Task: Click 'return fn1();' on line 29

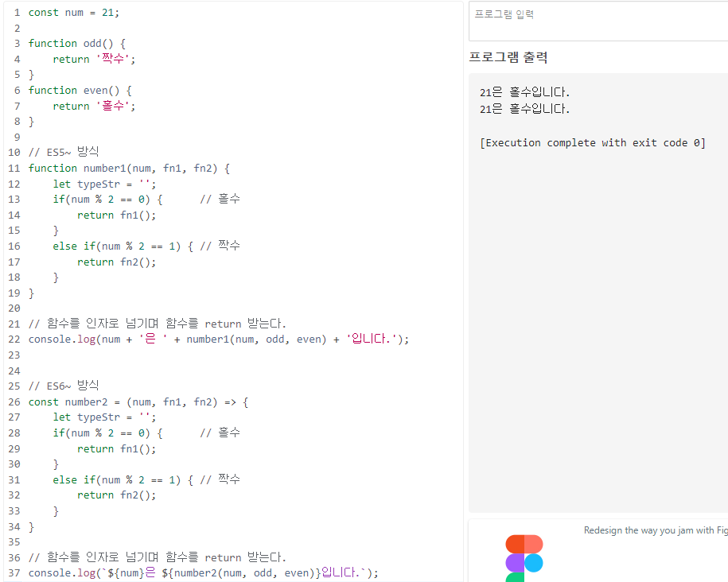Action: tap(116, 448)
